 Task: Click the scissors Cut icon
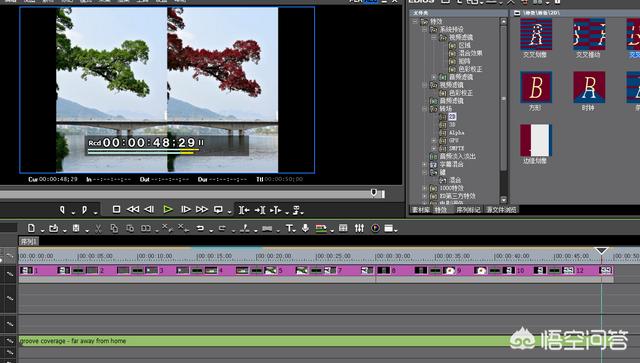(x=98, y=229)
